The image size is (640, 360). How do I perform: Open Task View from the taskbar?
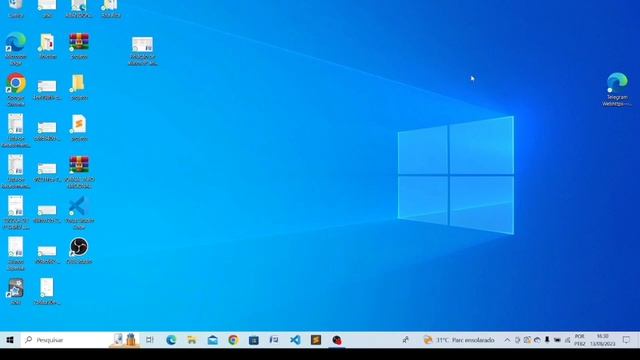coord(150,340)
